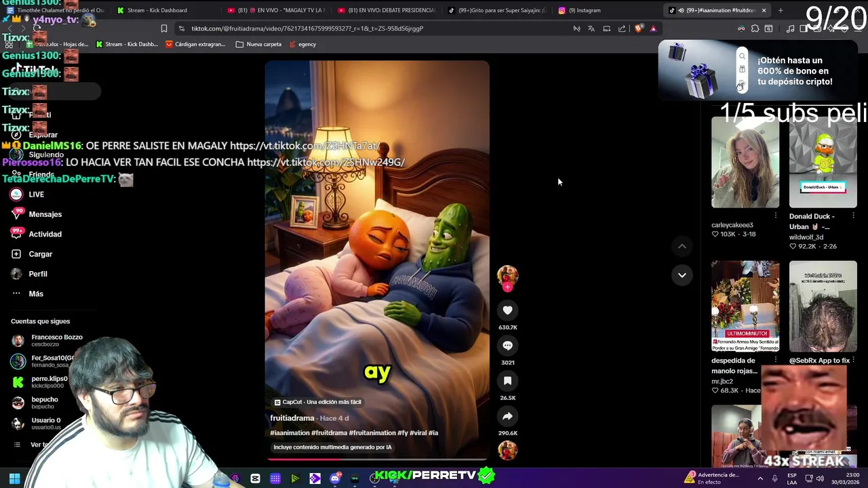Open the carleycakeee3 video thumbnail
The height and width of the screenshot is (488, 868).
745,162
